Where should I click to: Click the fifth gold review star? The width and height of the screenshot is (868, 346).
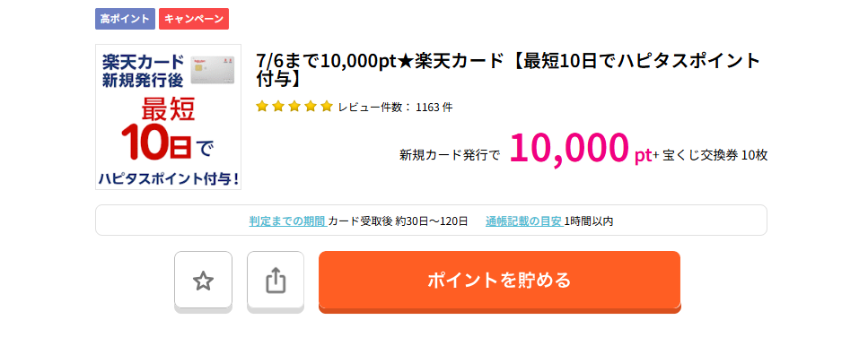pyautogui.click(x=327, y=107)
